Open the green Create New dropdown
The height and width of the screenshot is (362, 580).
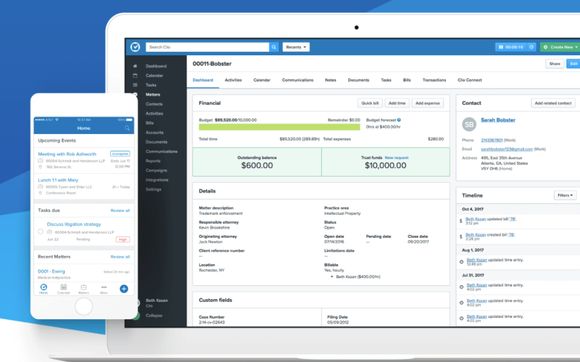click(x=560, y=47)
